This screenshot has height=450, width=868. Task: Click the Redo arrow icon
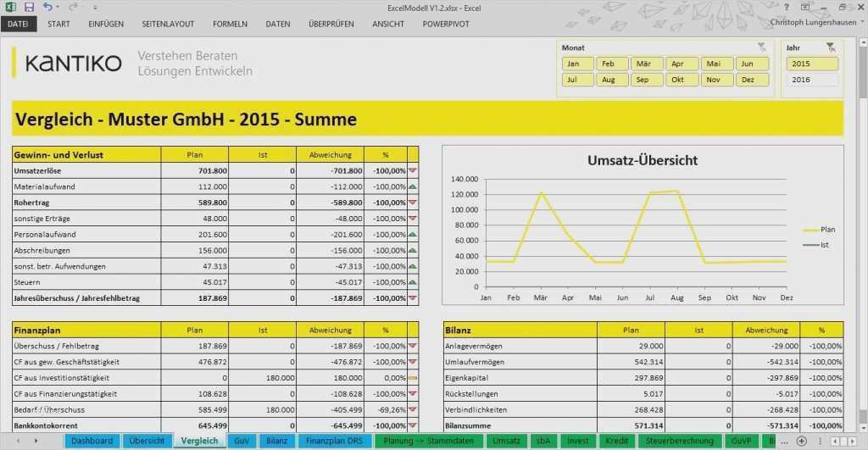(x=73, y=7)
